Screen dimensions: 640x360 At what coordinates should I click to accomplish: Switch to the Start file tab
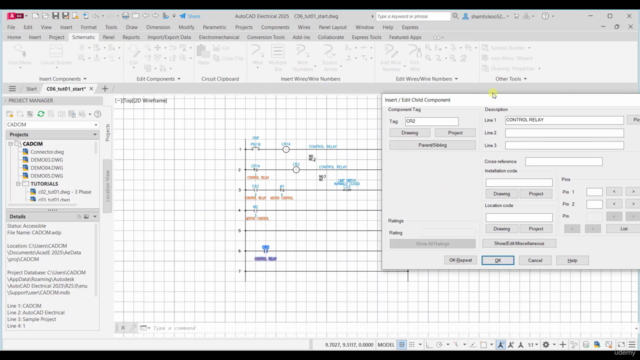31,89
